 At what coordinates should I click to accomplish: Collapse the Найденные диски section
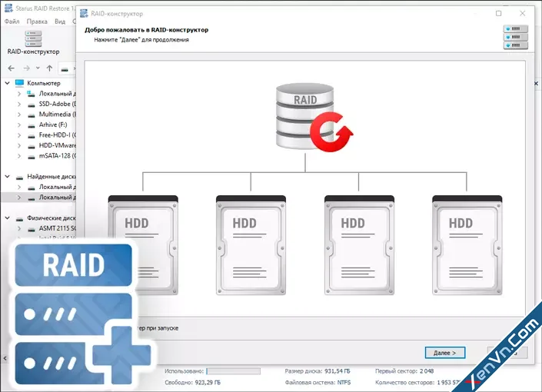[x=7, y=177]
